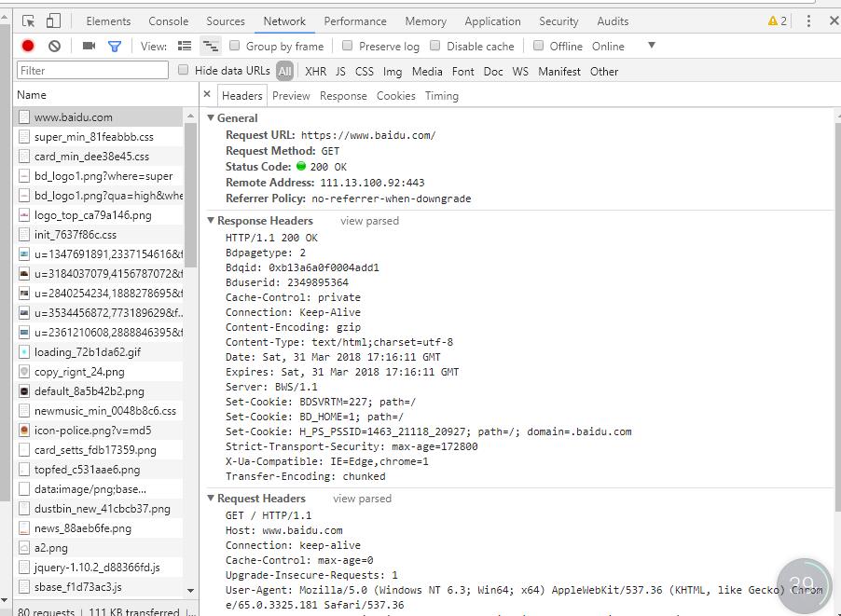Open the Timing tab
This screenshot has width=841, height=616.
tap(442, 96)
